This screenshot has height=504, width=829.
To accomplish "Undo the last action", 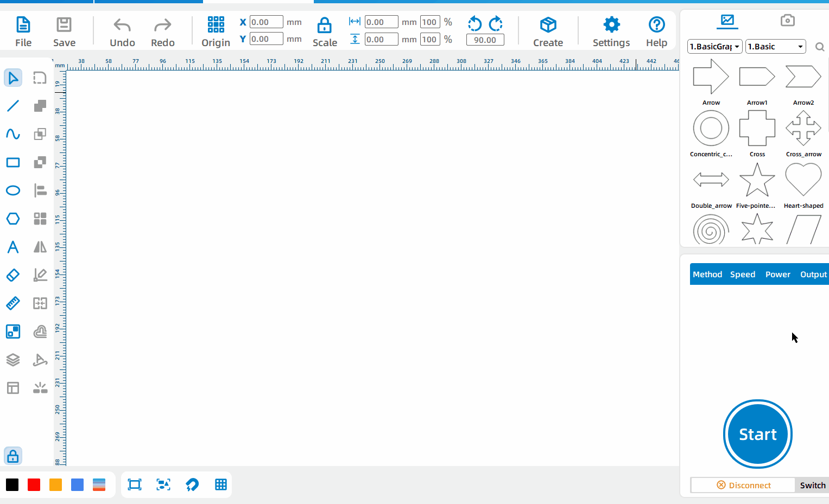I will click(x=122, y=31).
